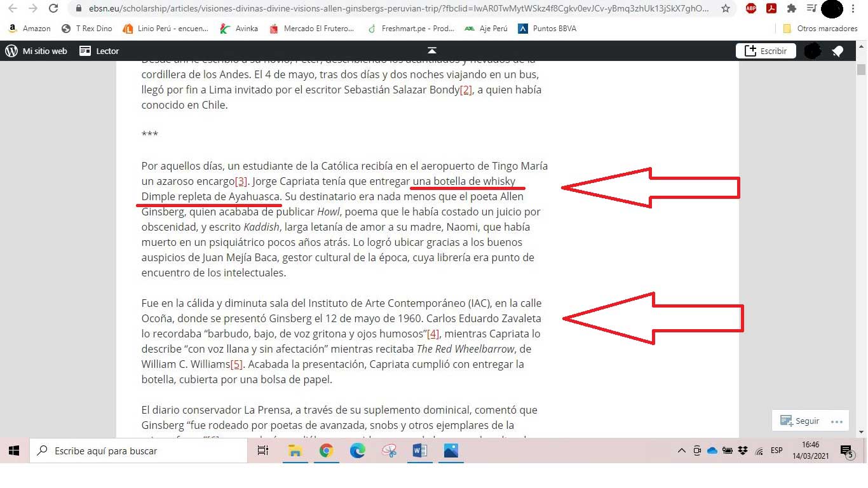Image resolution: width=868 pixels, height=488 pixels.
Task: Open the Adblock Plus extension icon
Action: tap(750, 9)
